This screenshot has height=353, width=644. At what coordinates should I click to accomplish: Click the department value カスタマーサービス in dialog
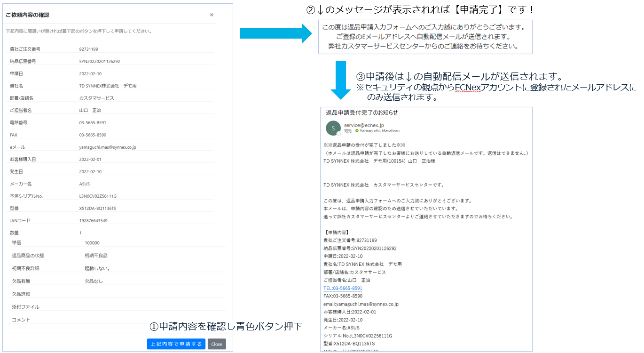pyautogui.click(x=97, y=98)
